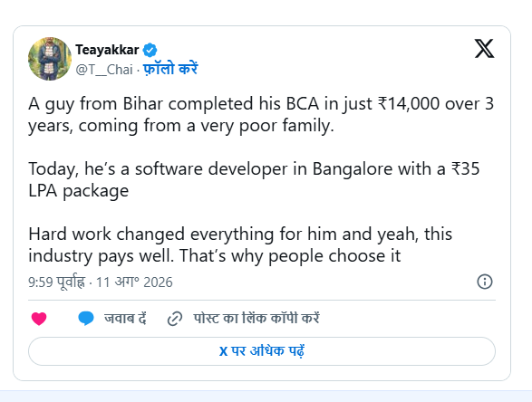Open Teayakkar's profile picture
532x402 pixels.
[x=50, y=59]
